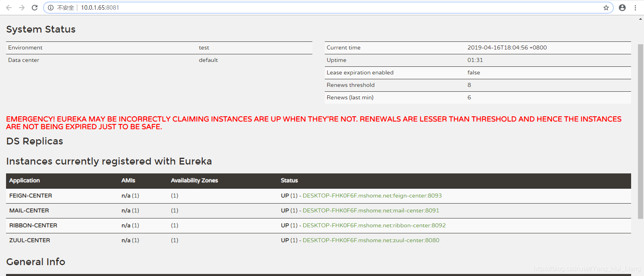Click the environment value test
The height and width of the screenshot is (276, 644).
pos(204,47)
